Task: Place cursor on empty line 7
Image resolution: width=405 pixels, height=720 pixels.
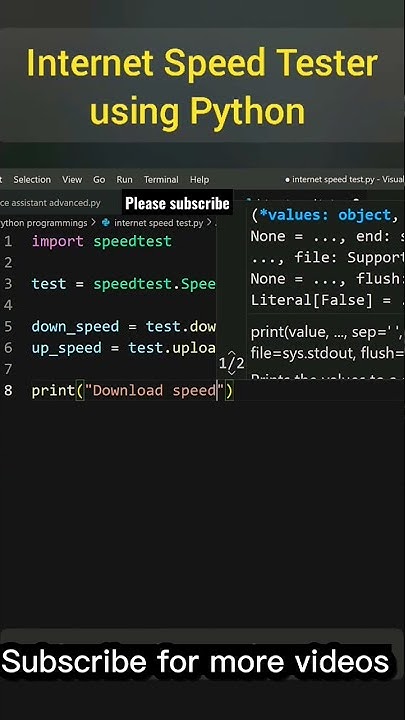Action: tap(124, 369)
